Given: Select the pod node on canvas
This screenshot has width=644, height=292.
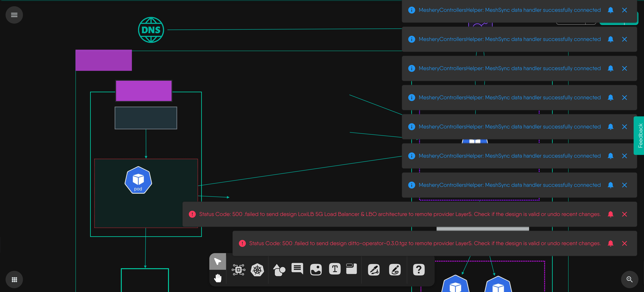Looking at the screenshot, I should coord(138,180).
